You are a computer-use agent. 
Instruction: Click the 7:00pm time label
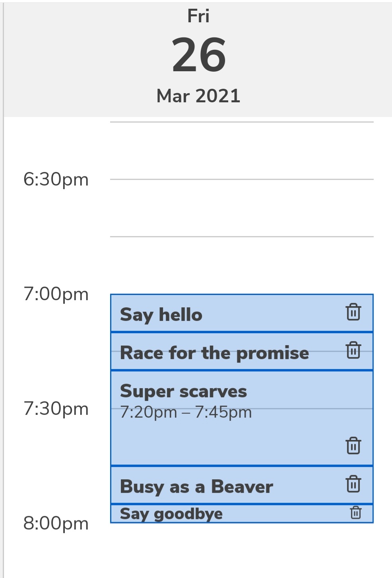pyautogui.click(x=56, y=294)
